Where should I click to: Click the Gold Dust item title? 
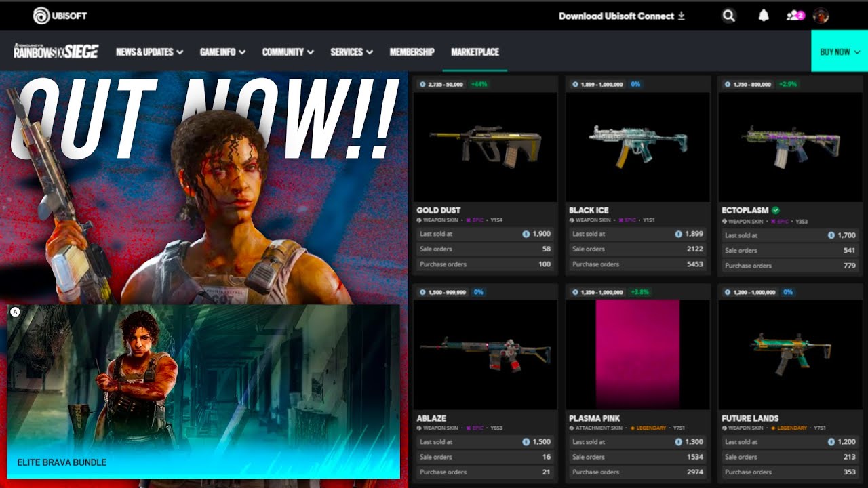(438, 210)
